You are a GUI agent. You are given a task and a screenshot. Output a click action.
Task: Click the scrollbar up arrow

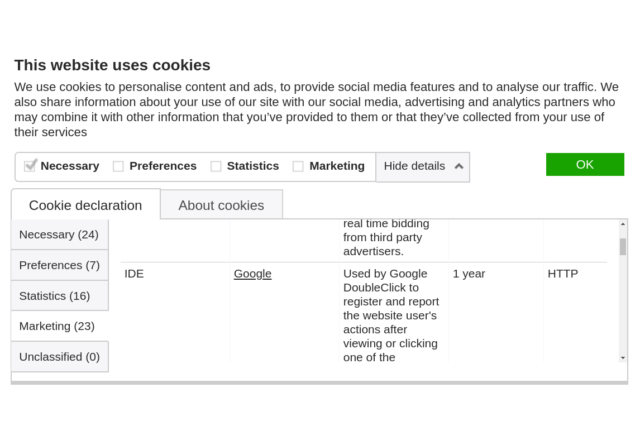[623, 225]
